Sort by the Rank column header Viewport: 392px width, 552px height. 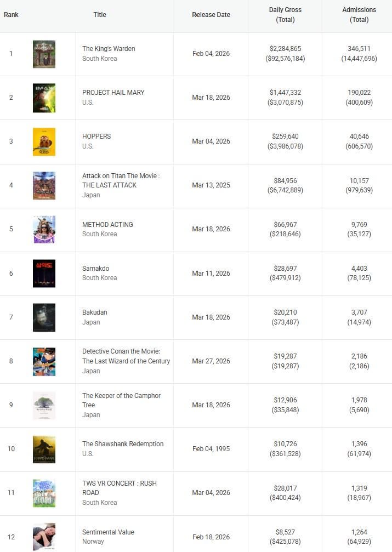pos(11,15)
